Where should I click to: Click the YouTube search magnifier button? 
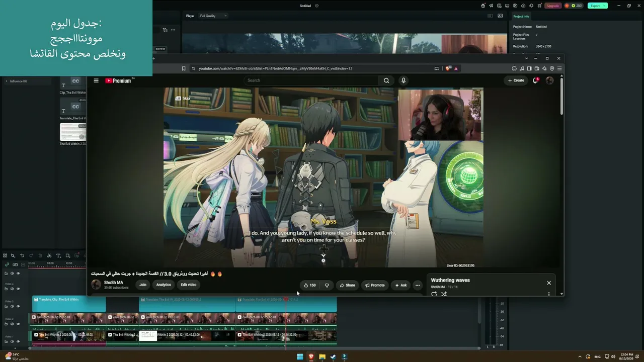pos(386,80)
